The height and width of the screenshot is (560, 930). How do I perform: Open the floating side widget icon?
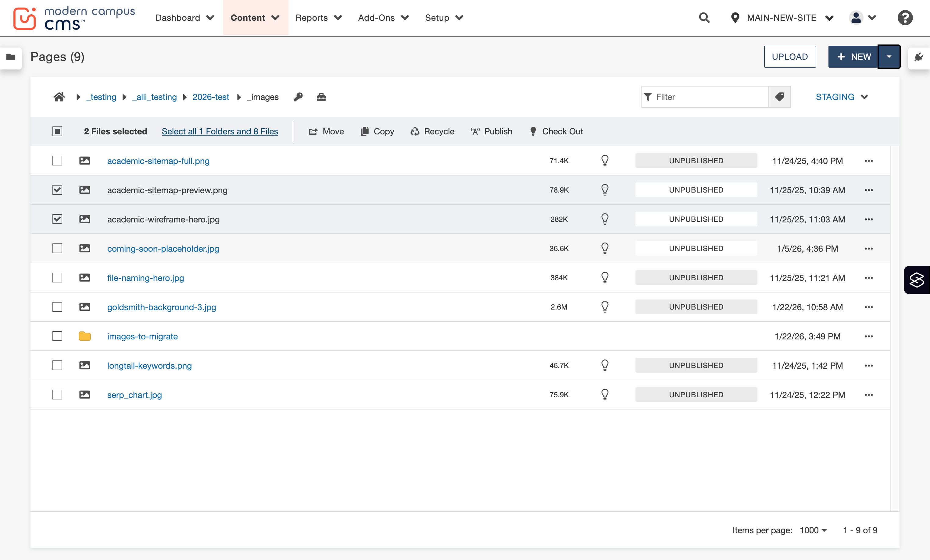pos(917,280)
